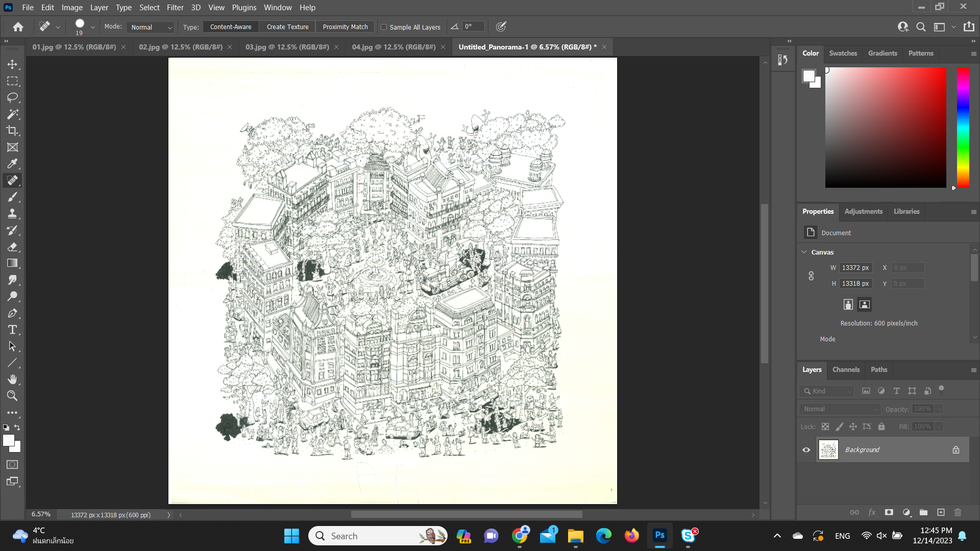The image size is (980, 551).
Task: Open Edit Toolbar three-dots menu
Action: coord(12,412)
